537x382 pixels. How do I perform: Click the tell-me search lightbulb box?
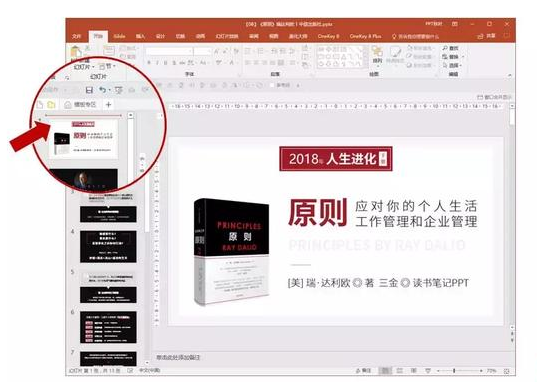(415, 36)
